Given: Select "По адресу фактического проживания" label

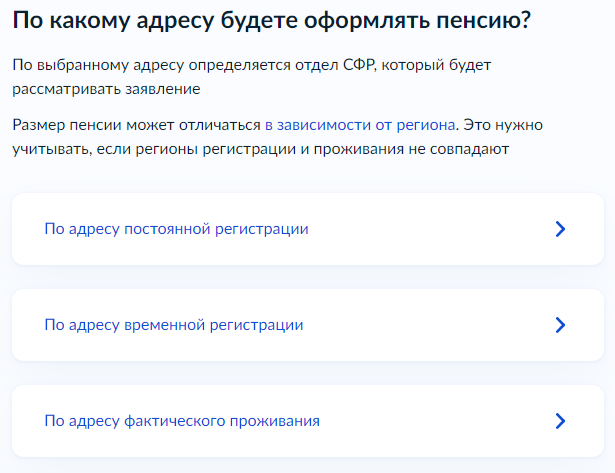Looking at the screenshot, I should 182,421.
